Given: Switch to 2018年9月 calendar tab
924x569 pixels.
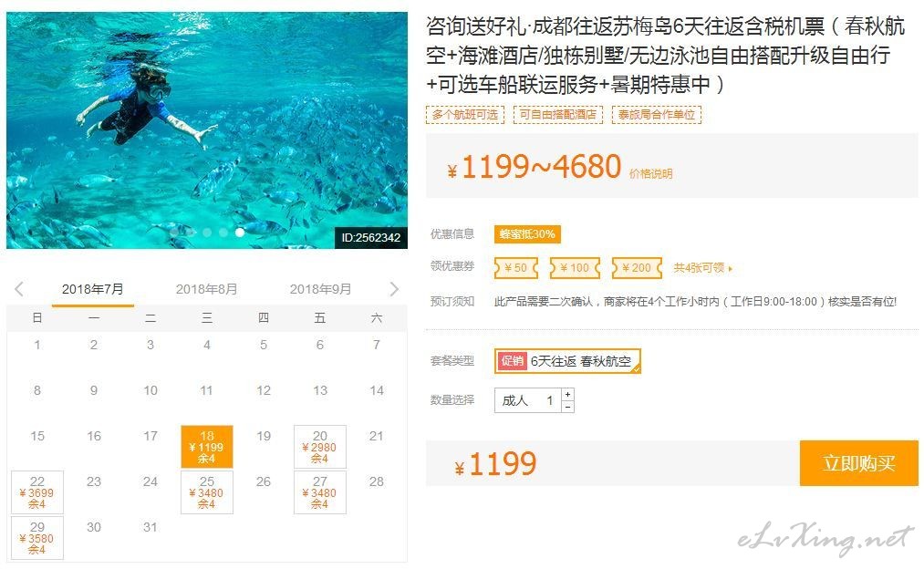Looking at the screenshot, I should coord(320,289).
